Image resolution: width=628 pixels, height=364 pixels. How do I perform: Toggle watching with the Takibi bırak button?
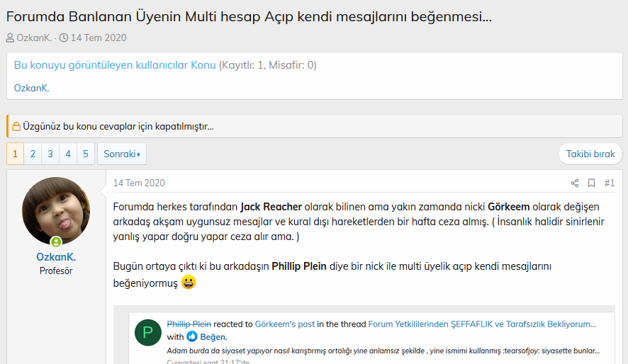[590, 154]
